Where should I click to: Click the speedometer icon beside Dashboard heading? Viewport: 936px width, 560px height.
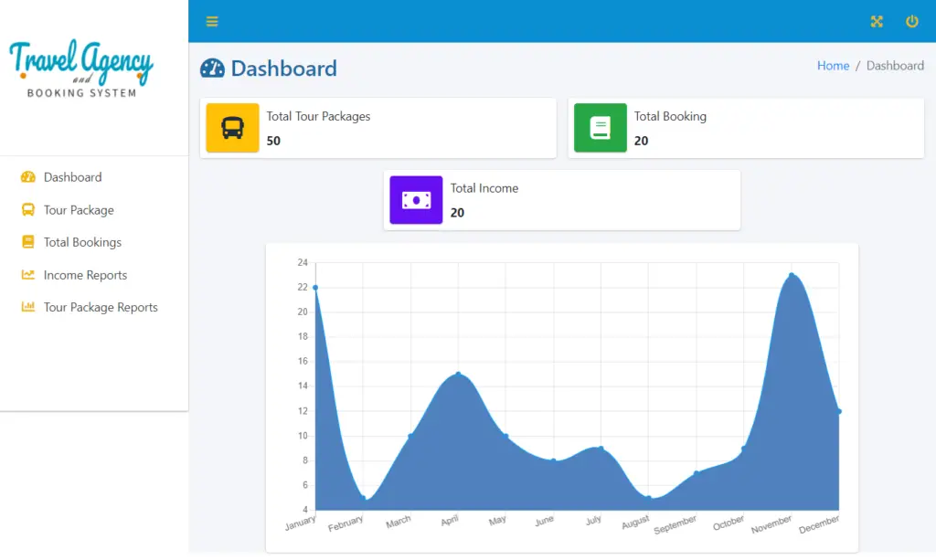tap(212, 69)
